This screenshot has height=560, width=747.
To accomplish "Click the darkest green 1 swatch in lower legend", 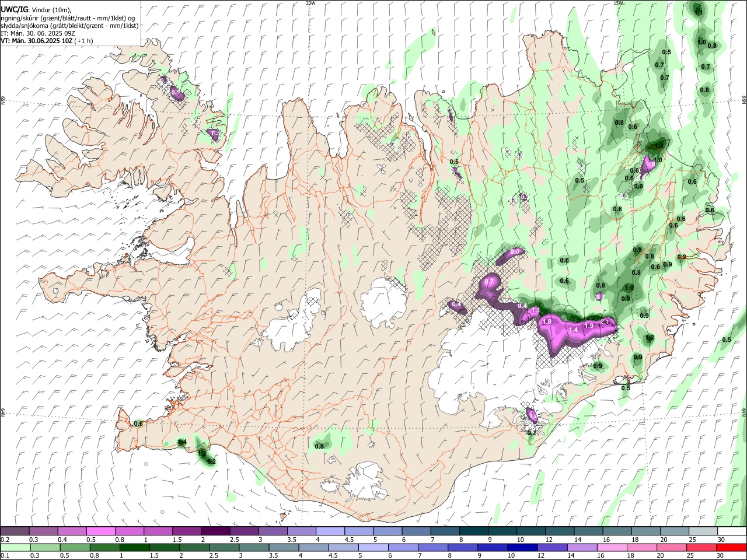I will [135, 548].
